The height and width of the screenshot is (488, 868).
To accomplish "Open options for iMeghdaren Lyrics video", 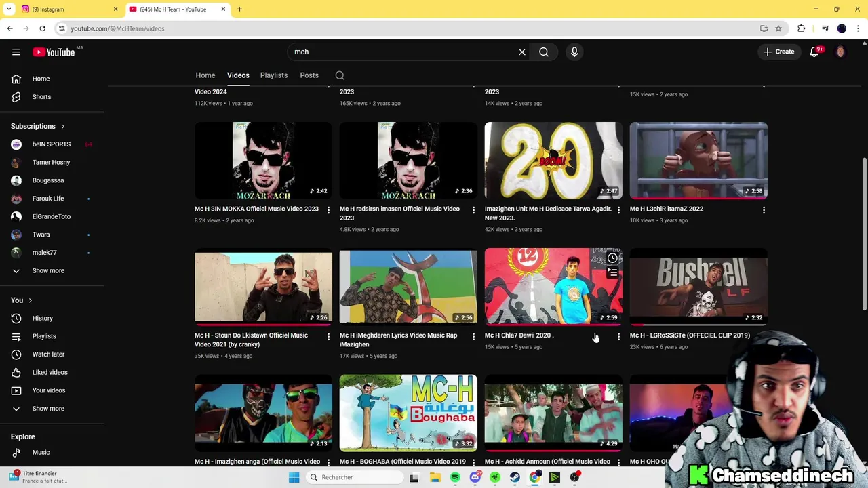I will (473, 337).
